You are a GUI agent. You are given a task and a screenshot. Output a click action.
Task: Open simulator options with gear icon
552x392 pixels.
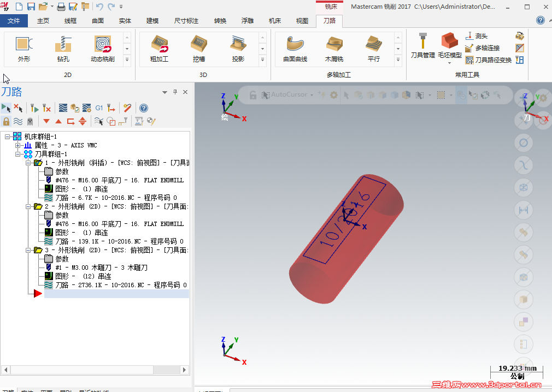pyautogui.click(x=86, y=108)
